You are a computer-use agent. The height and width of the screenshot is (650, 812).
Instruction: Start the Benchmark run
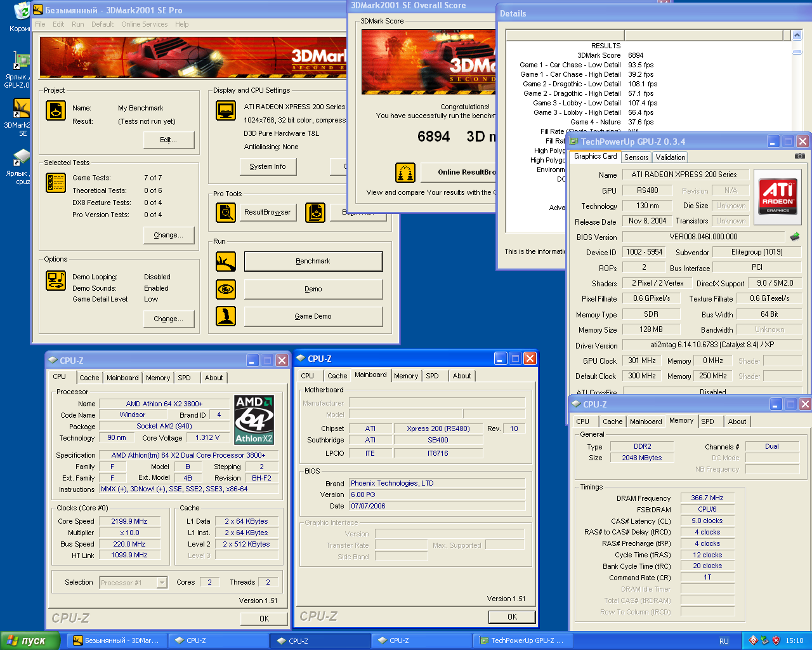(313, 261)
